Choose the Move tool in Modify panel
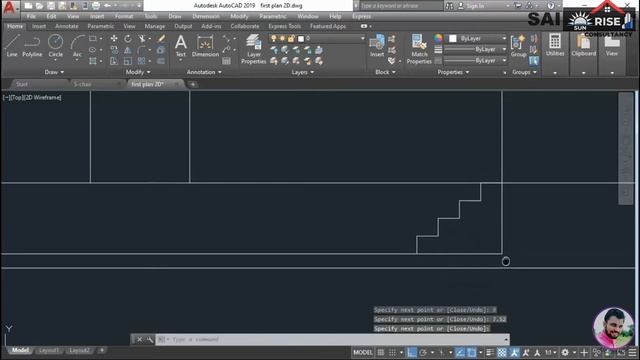Screen dimensions: 640x360 pyautogui.click(x=114, y=38)
